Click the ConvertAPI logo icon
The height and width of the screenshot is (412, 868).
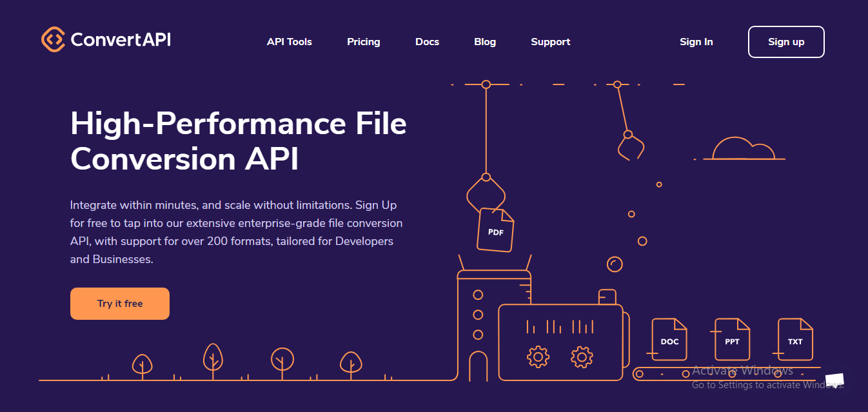click(x=53, y=40)
